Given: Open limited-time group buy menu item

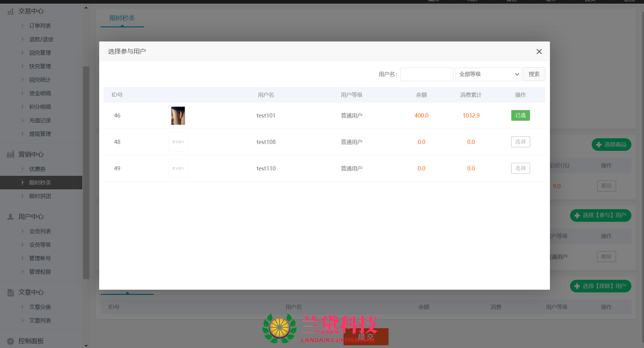Looking at the screenshot, I should [x=40, y=196].
